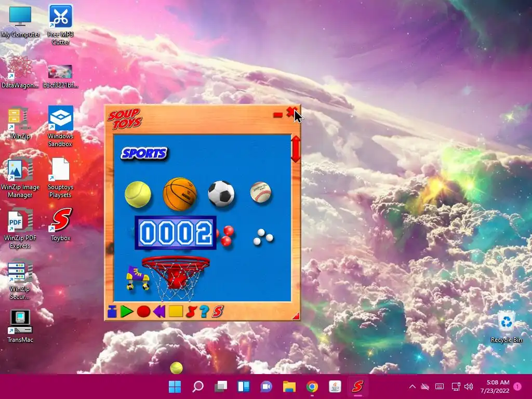
Task: Click the Soup Toys logo in title area
Action: [125, 119]
